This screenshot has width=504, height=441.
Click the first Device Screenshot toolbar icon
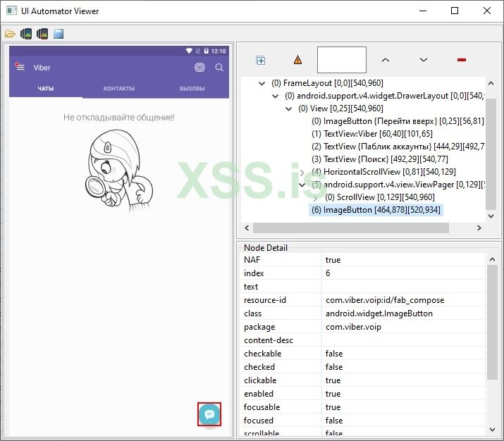[x=26, y=33]
